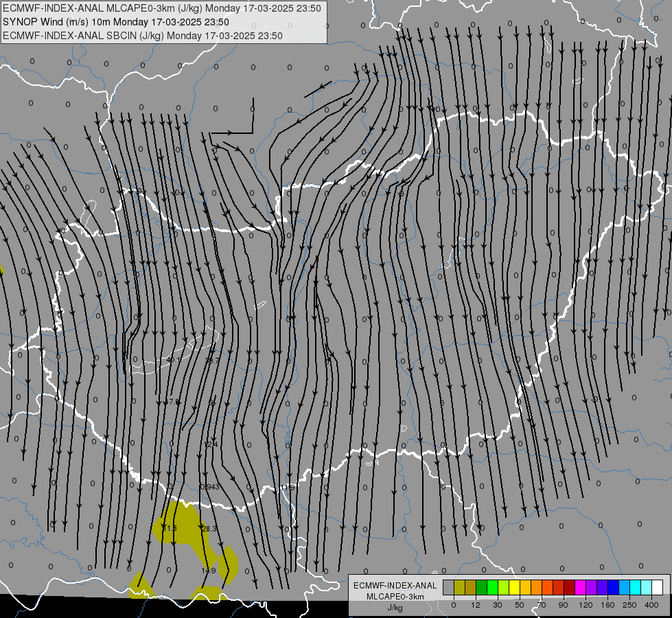
Task: Pick the pure blue legend swatch
Action: click(x=614, y=587)
